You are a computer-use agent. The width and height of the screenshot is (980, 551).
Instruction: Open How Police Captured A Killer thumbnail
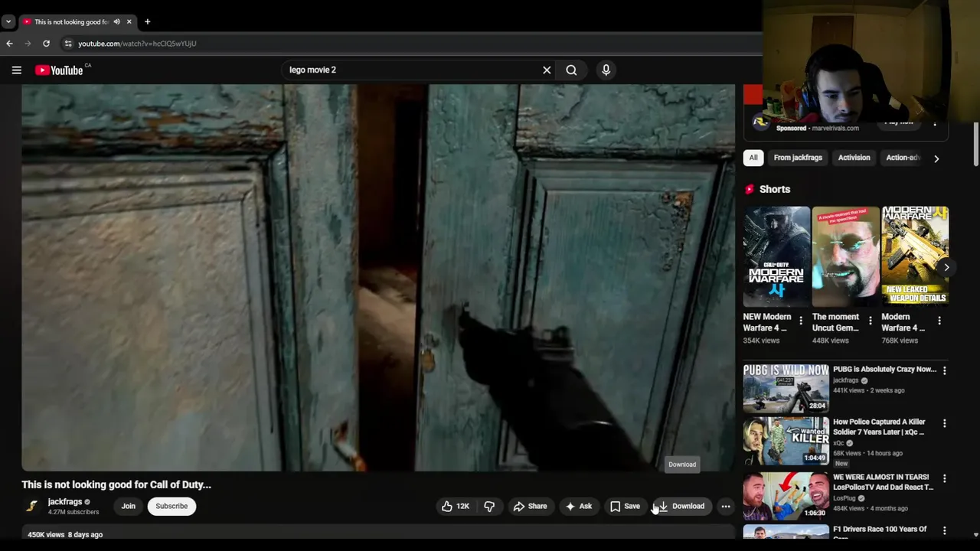pyautogui.click(x=786, y=441)
